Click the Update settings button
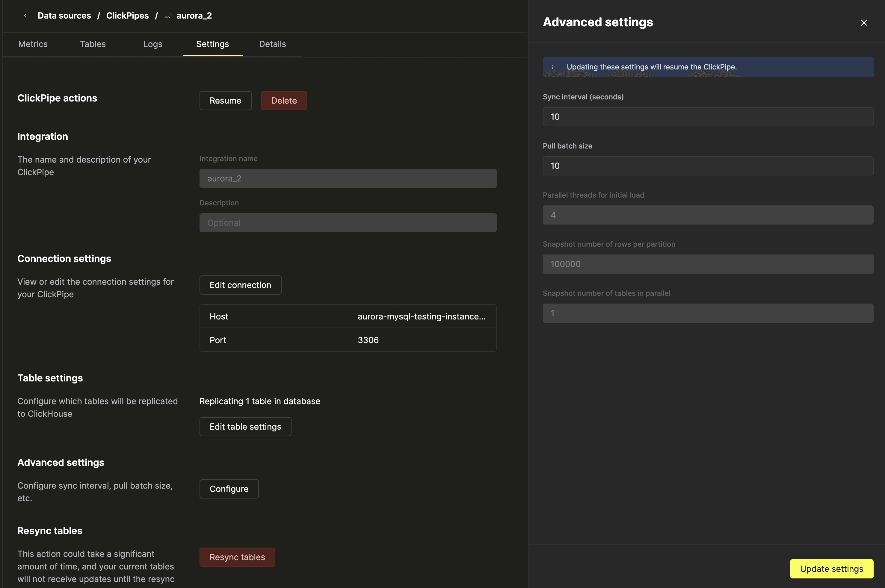Screen dimensions: 885x588 tap(831, 569)
